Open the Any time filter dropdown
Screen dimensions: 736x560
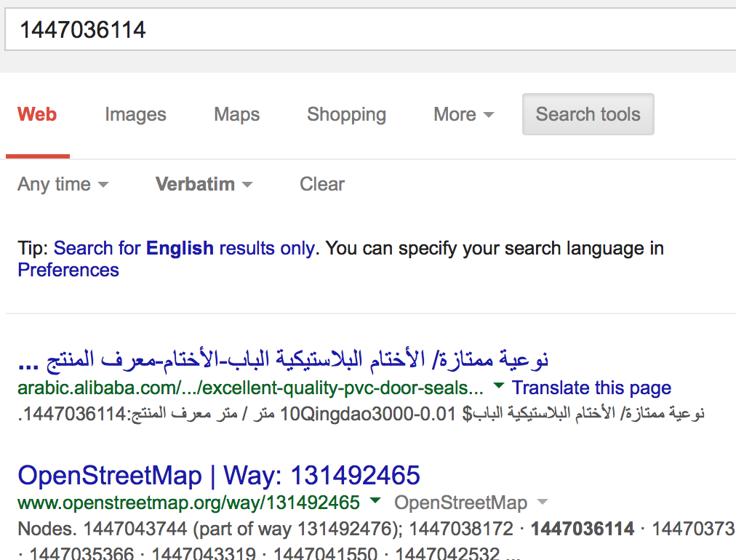(x=63, y=185)
